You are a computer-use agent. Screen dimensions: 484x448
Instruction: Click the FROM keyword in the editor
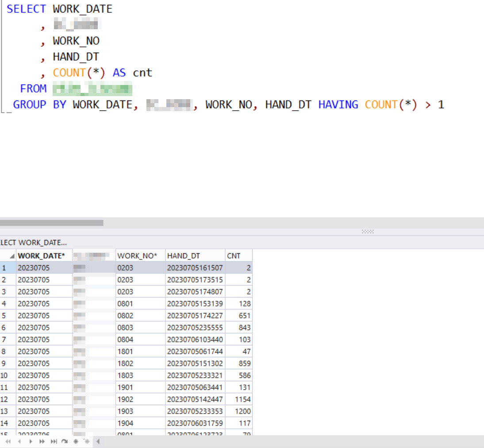33,89
